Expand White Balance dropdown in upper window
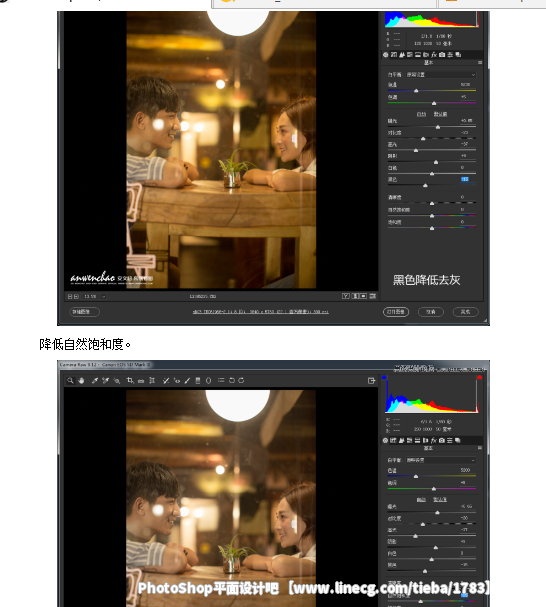 tap(441, 74)
